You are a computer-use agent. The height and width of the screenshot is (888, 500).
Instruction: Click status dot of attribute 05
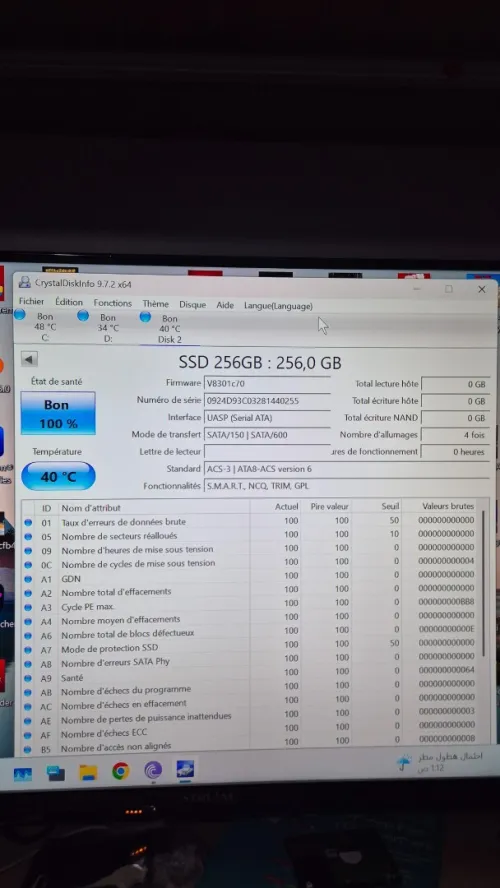pos(28,536)
